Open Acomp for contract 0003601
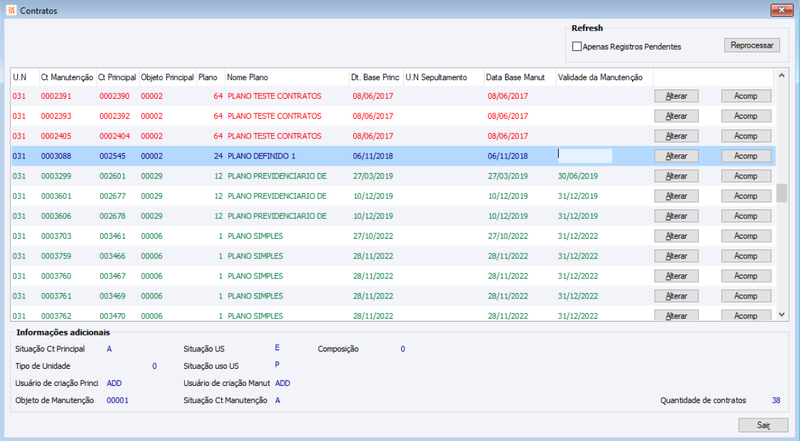Screen dimensions: 800x441 click(746, 196)
